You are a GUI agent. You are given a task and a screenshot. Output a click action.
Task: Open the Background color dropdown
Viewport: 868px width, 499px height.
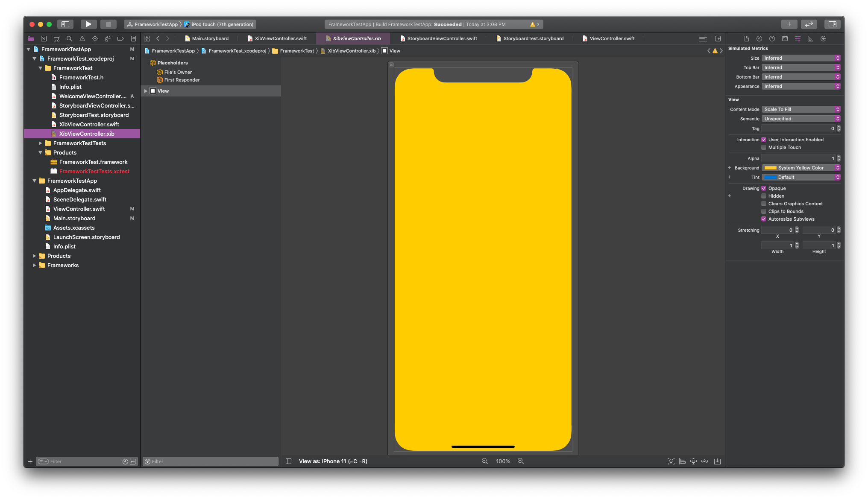801,168
